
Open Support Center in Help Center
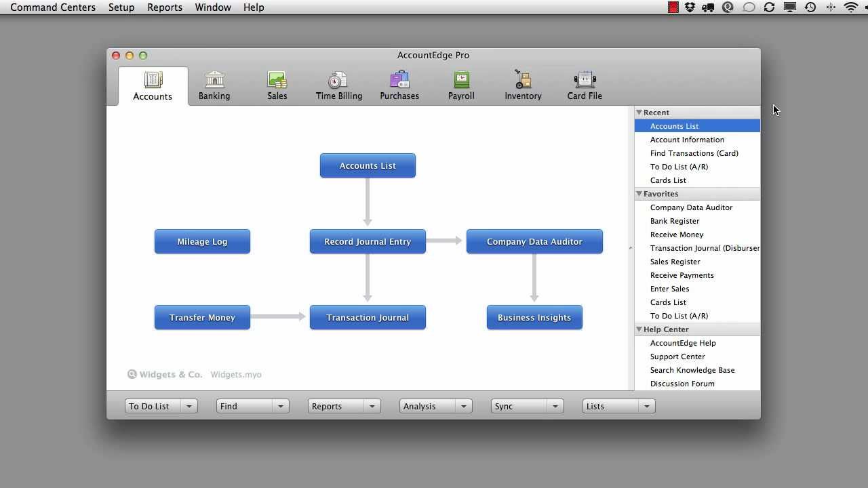click(697, 357)
